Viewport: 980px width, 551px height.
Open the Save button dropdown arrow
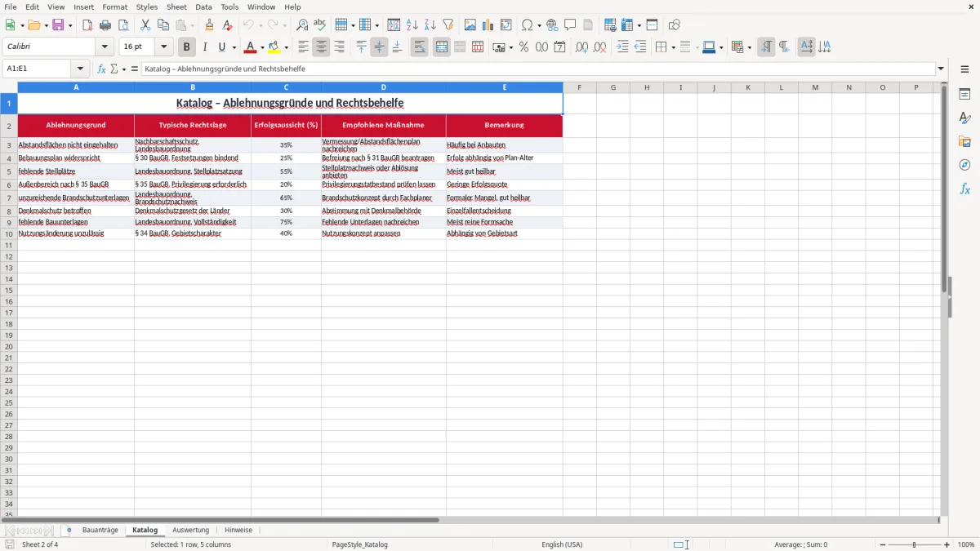point(70,25)
